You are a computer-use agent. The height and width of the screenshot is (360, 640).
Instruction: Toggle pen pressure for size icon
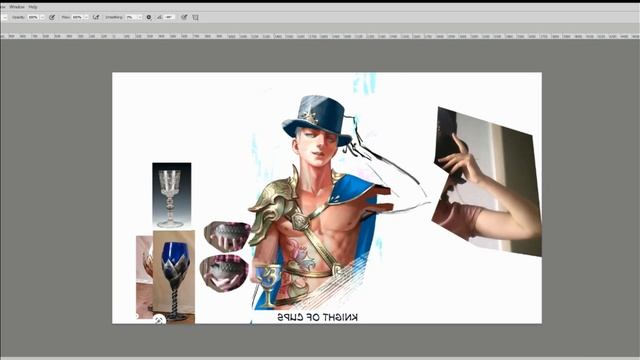pyautogui.click(x=184, y=17)
